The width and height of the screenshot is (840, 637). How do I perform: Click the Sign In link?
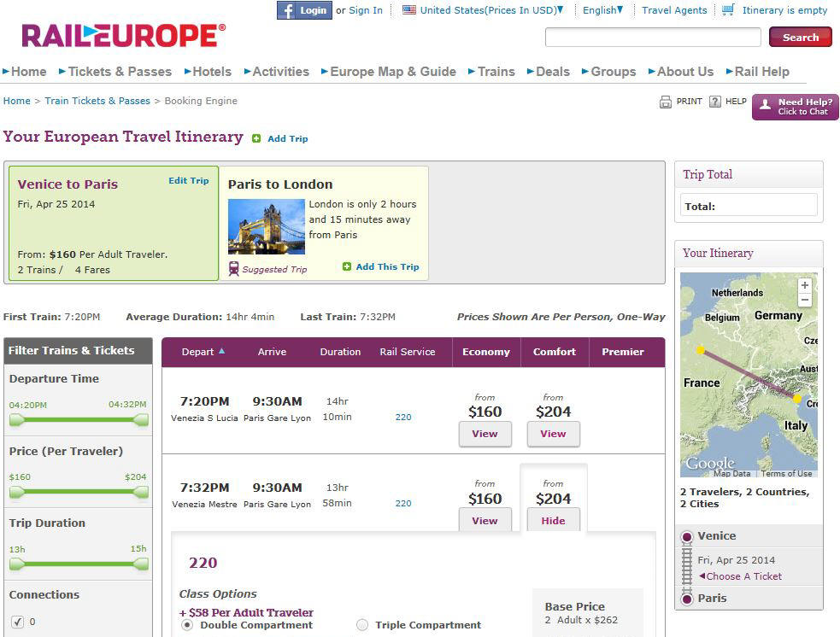tap(366, 10)
